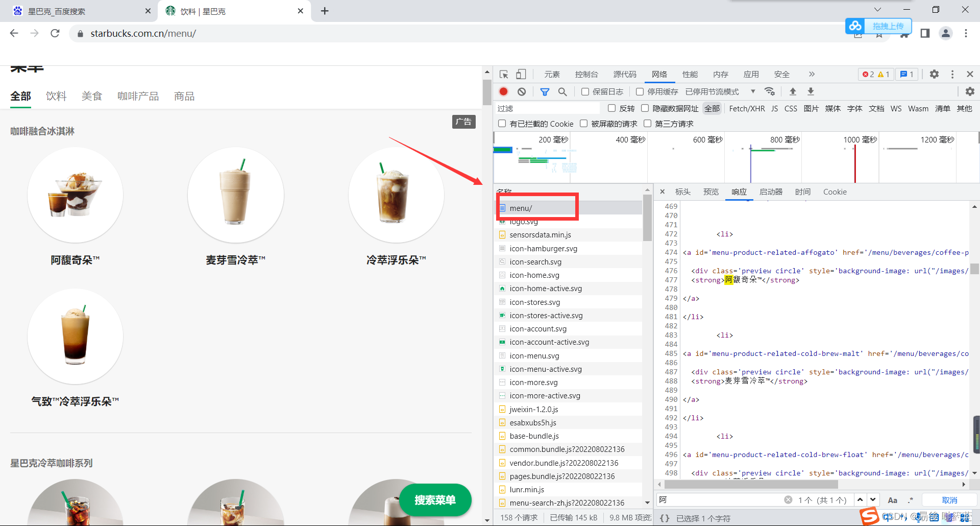
Task: Open Chrome's three-dot menu
Action: point(966,33)
